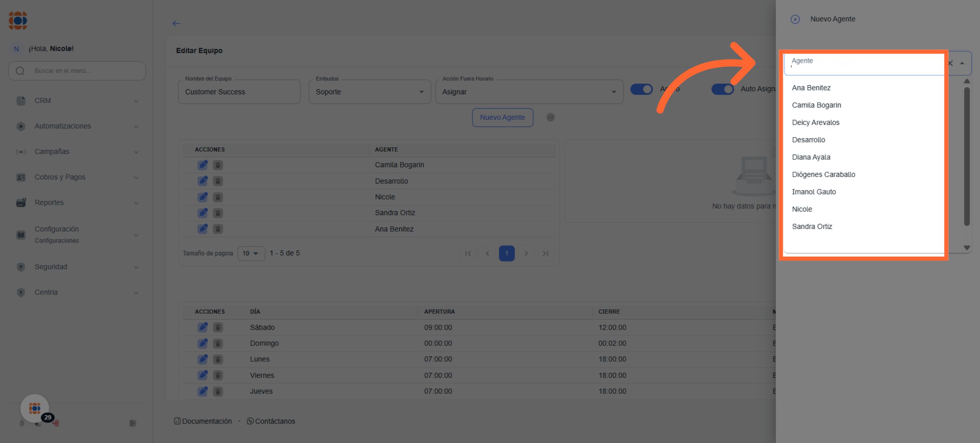Clear the Agente field with the X icon

(x=950, y=63)
